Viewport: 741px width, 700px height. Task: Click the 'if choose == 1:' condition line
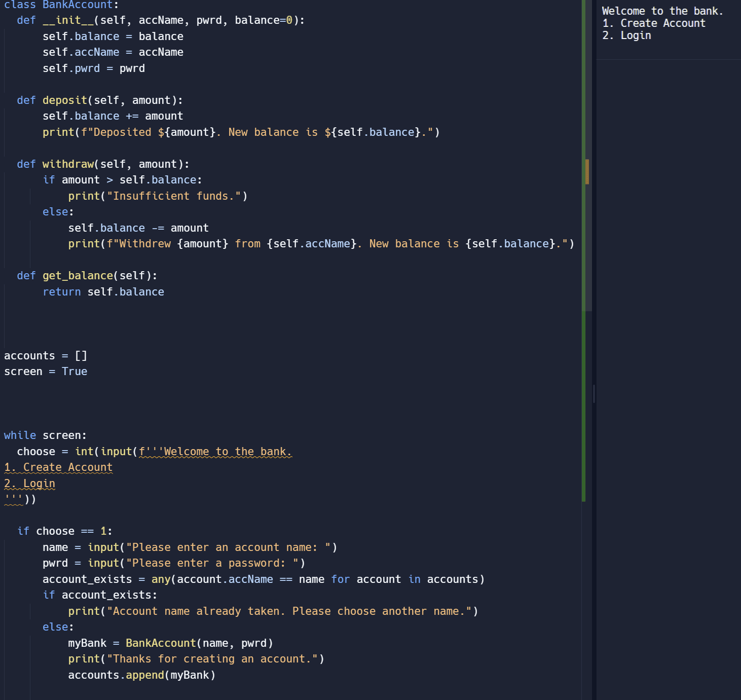click(64, 531)
